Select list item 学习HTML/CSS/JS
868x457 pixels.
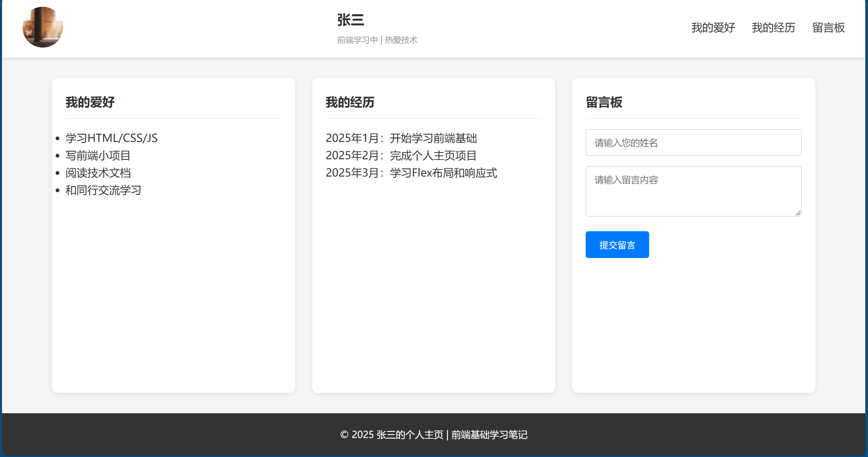coord(112,138)
